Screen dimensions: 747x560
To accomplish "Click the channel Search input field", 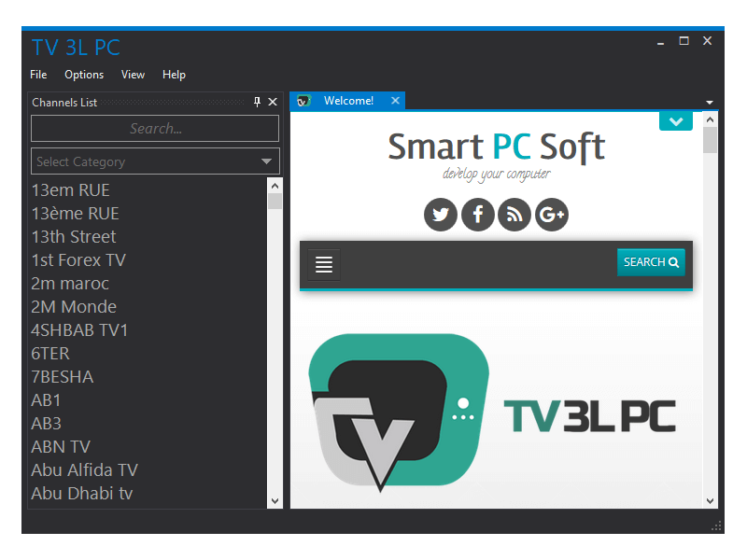I will click(155, 129).
